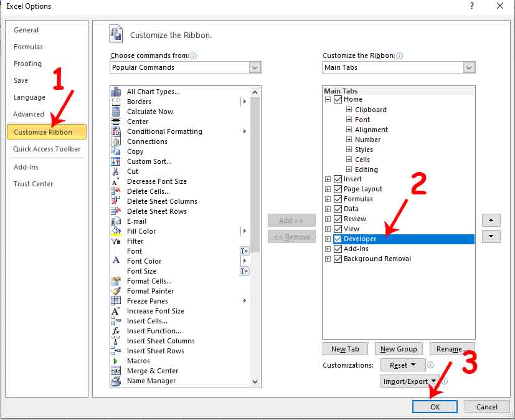Expand the Clipboard group

[349, 110]
